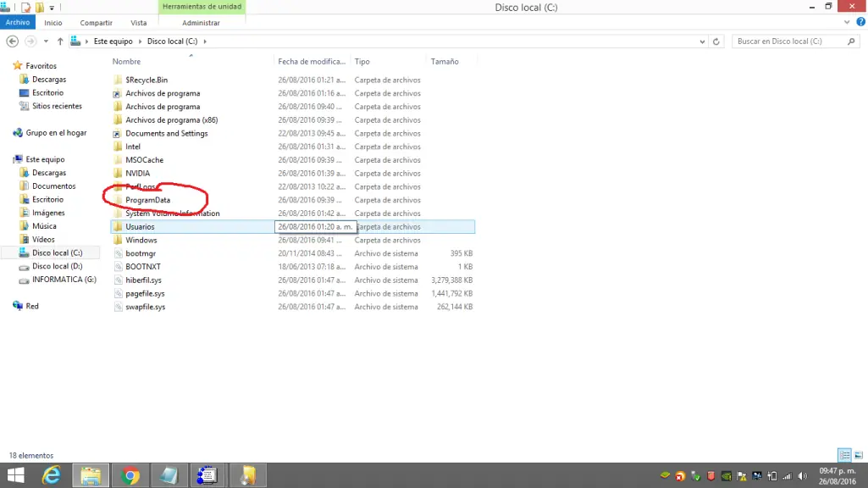This screenshot has height=488, width=868.
Task: Go back with the Back arrow
Action: [x=12, y=41]
